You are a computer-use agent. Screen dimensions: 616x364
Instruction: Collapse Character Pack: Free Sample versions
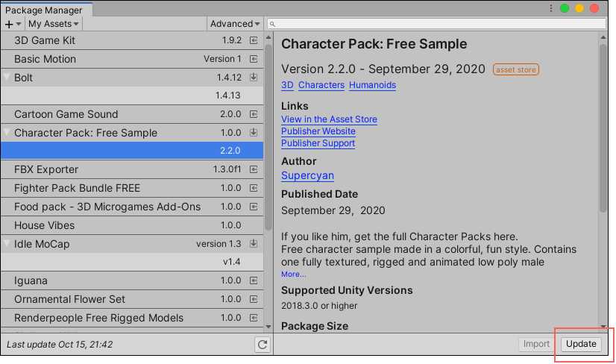click(7, 132)
